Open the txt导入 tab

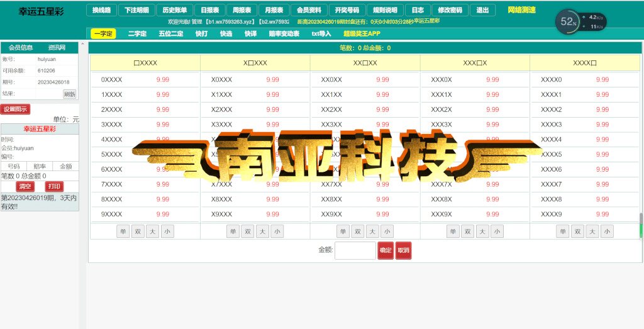321,34
